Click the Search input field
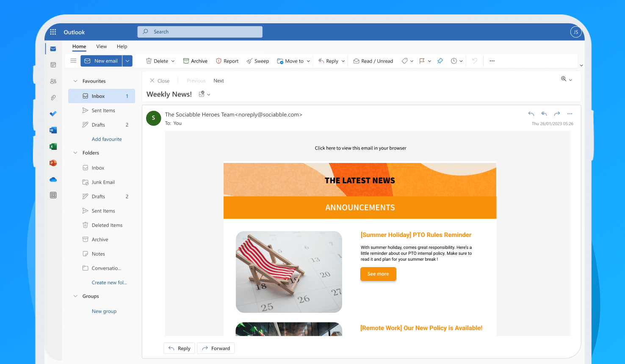The height and width of the screenshot is (364, 625). pyautogui.click(x=200, y=32)
